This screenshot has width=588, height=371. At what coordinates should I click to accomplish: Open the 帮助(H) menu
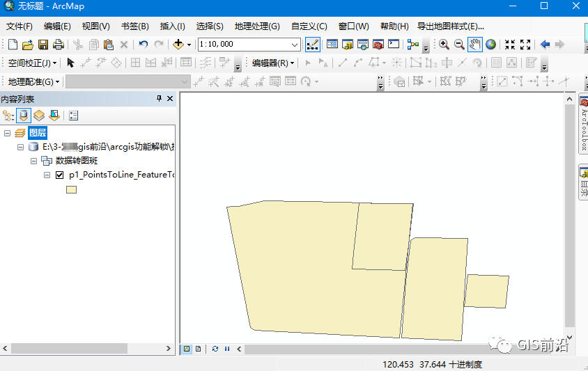pyautogui.click(x=394, y=26)
